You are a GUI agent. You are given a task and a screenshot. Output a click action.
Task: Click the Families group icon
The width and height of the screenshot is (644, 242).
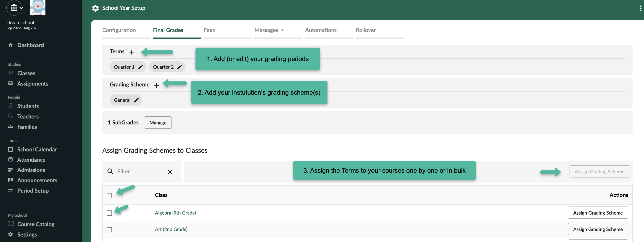coord(11,126)
